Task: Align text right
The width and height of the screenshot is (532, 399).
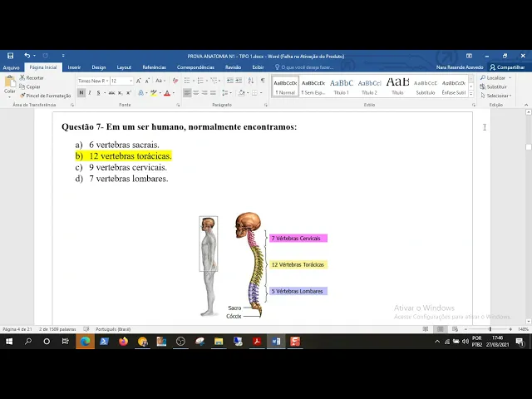Action: (x=204, y=92)
